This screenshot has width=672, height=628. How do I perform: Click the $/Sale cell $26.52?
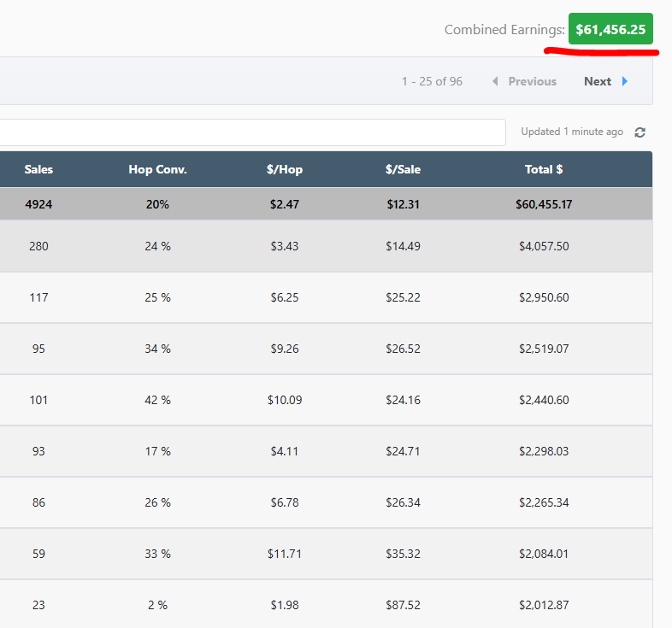coord(403,349)
